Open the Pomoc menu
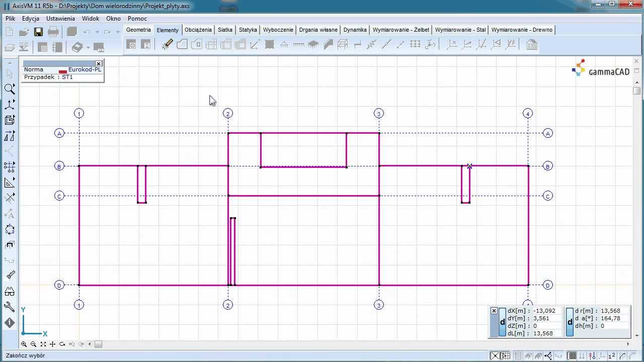This screenshot has width=644, height=362. pos(137,19)
